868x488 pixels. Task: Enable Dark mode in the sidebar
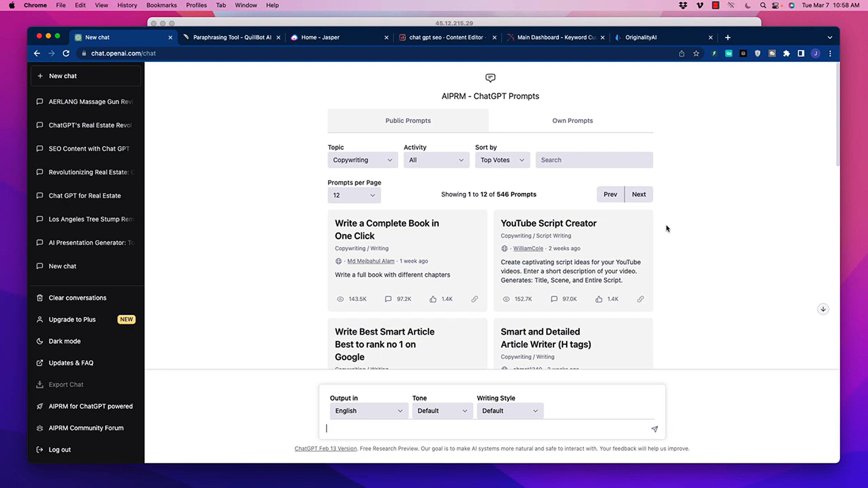65,341
